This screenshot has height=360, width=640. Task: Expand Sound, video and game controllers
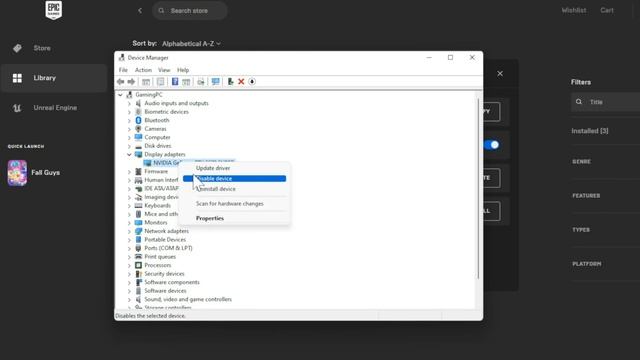(129, 300)
